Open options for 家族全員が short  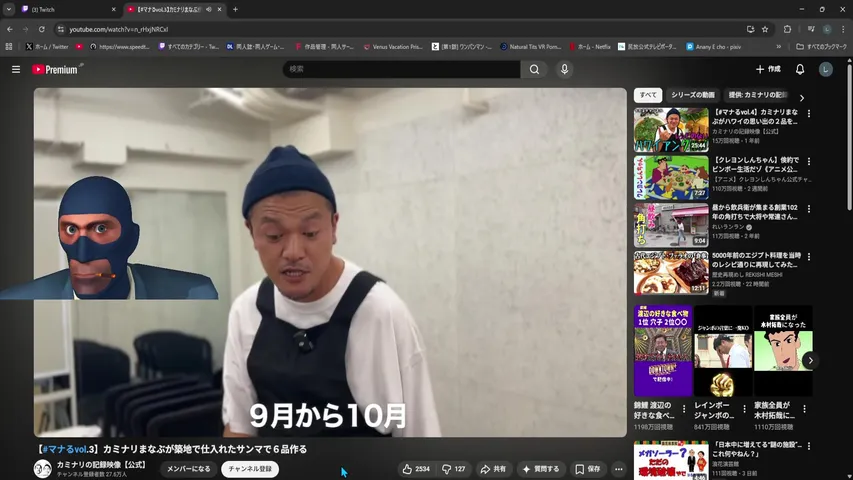coord(804,409)
